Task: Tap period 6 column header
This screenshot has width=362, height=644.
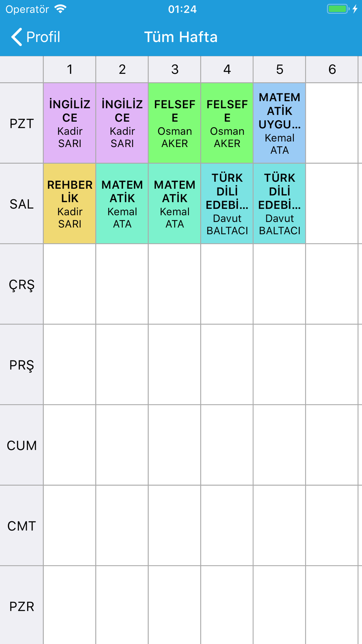Action: coord(332,69)
